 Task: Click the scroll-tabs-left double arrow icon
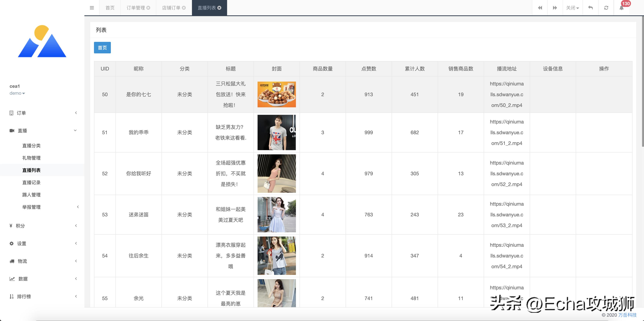click(540, 7)
